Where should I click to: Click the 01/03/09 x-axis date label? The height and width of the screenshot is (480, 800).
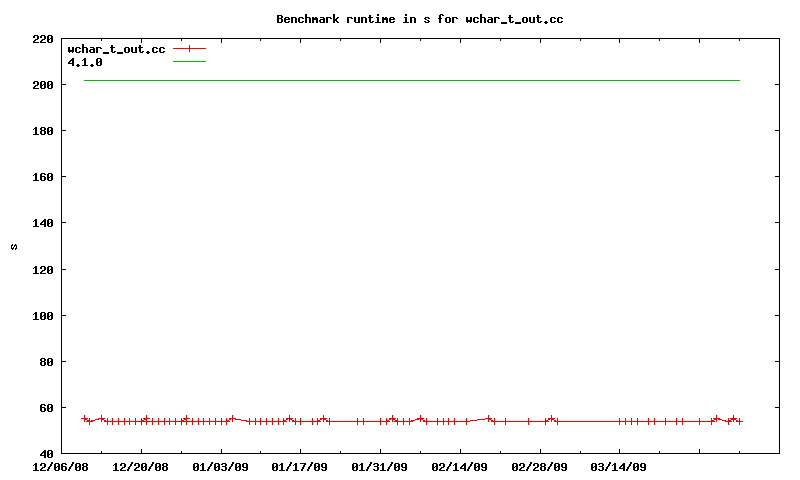[x=221, y=467]
